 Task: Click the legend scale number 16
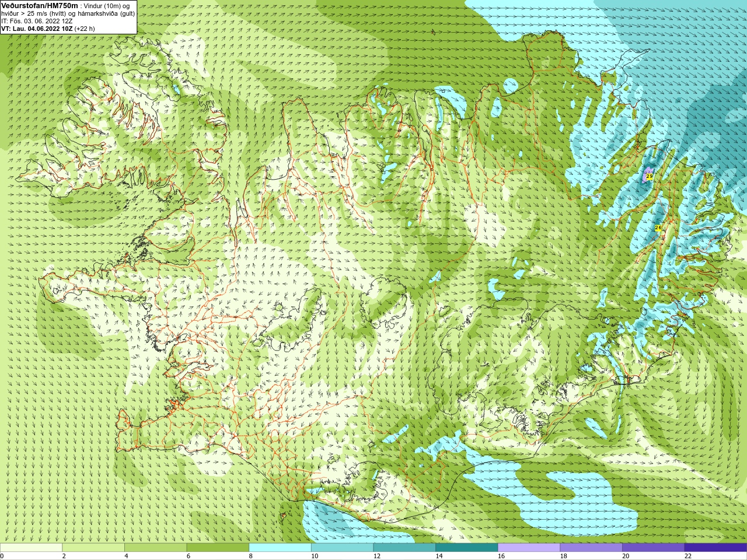click(x=501, y=556)
